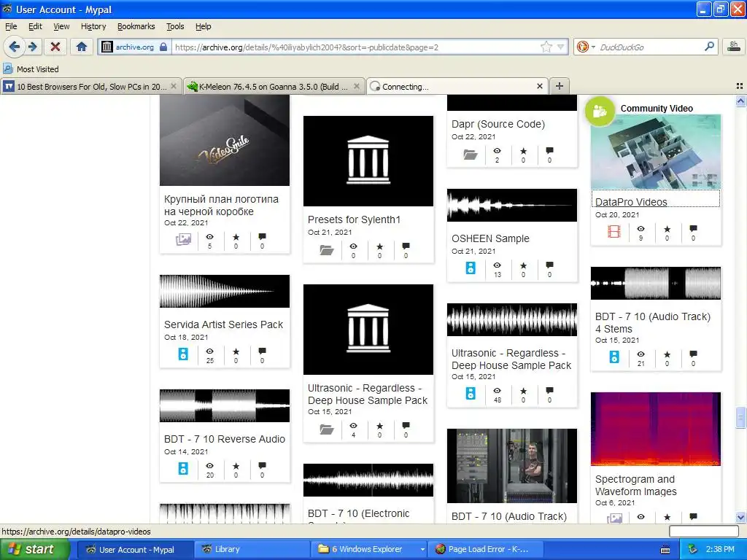Image resolution: width=747 pixels, height=560 pixels.
Task: Open the OSHEEN Sample title link
Action: click(490, 238)
